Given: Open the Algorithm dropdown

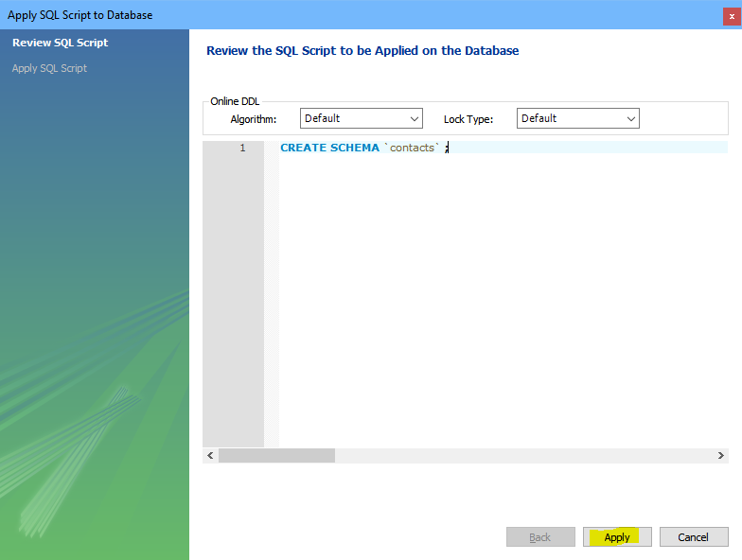Looking at the screenshot, I should pyautogui.click(x=361, y=118).
